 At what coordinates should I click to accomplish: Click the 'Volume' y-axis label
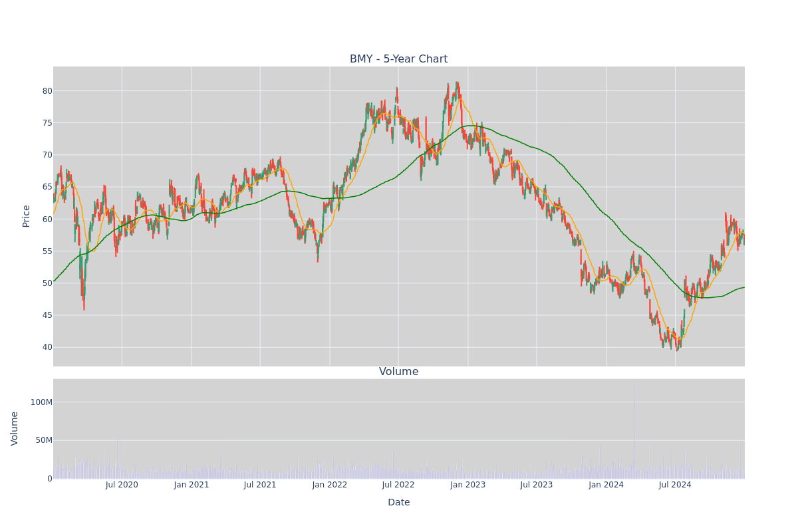[x=15, y=428]
